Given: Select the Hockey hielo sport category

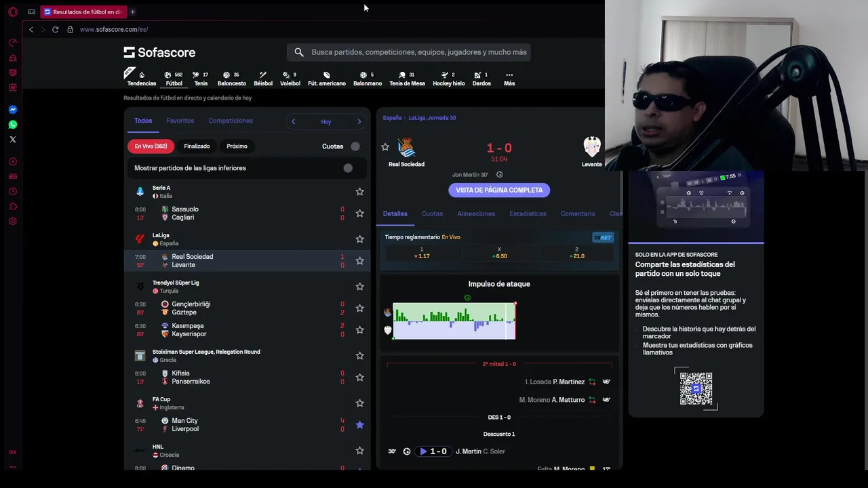Looking at the screenshot, I should [449, 79].
